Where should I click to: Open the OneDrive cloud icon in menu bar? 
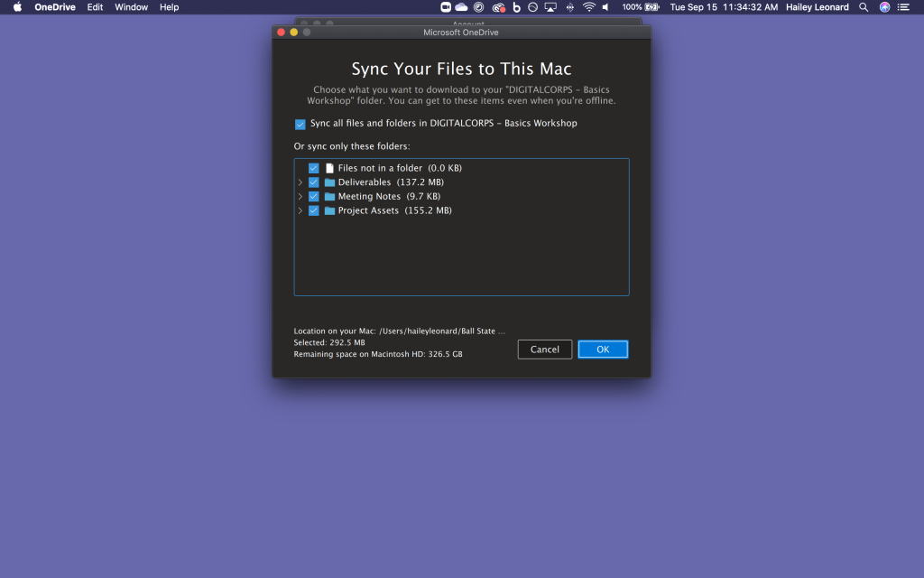pyautogui.click(x=461, y=7)
